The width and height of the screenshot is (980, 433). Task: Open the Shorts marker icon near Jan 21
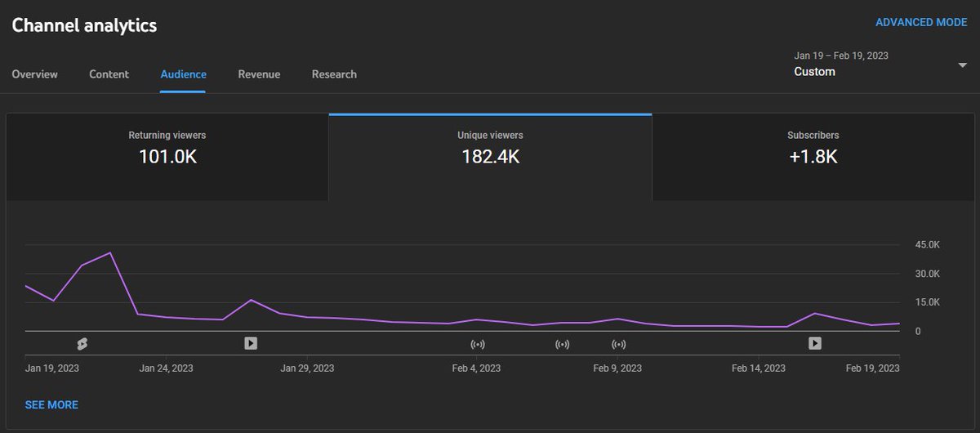(x=82, y=344)
